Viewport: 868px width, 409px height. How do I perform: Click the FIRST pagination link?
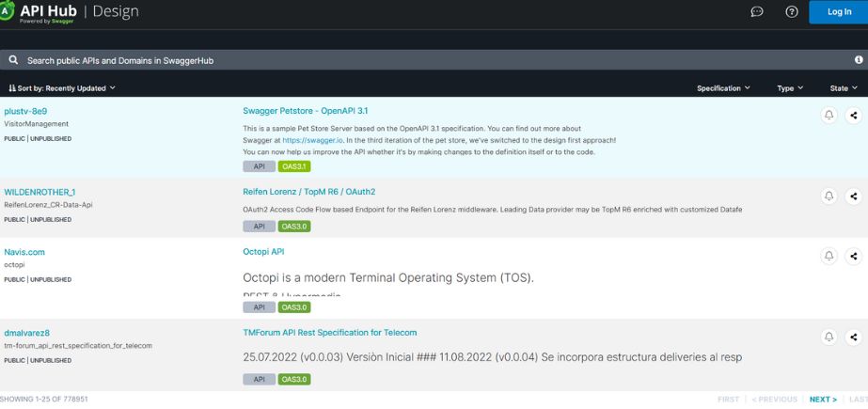pyautogui.click(x=729, y=399)
